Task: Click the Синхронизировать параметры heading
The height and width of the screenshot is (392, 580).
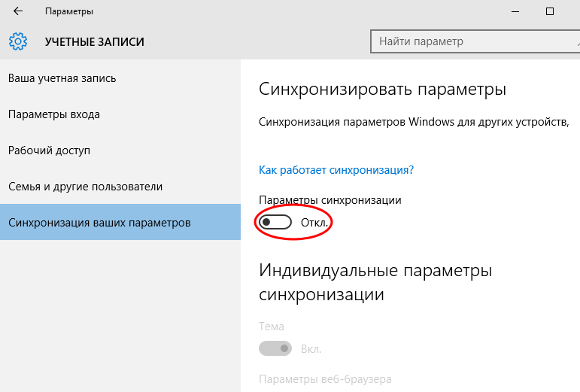Action: [x=382, y=89]
